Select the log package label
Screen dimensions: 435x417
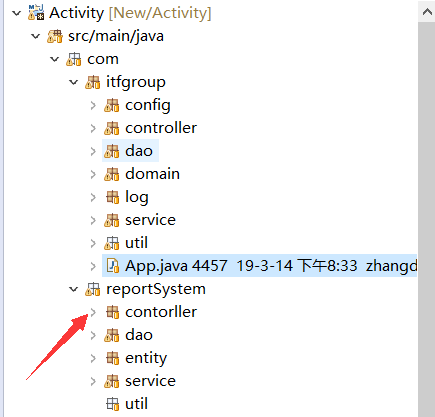coord(137,198)
